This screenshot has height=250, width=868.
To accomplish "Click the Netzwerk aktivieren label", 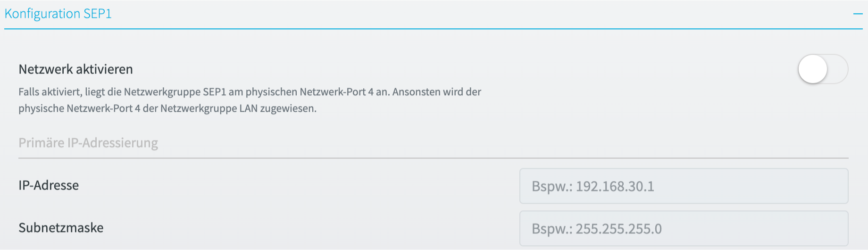I will pos(75,69).
